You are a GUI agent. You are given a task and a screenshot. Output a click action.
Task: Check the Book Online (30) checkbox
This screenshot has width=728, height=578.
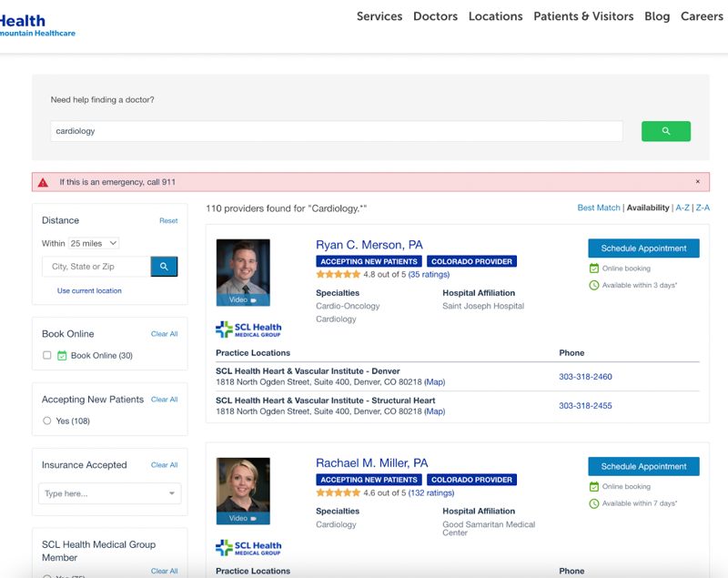pyautogui.click(x=47, y=355)
